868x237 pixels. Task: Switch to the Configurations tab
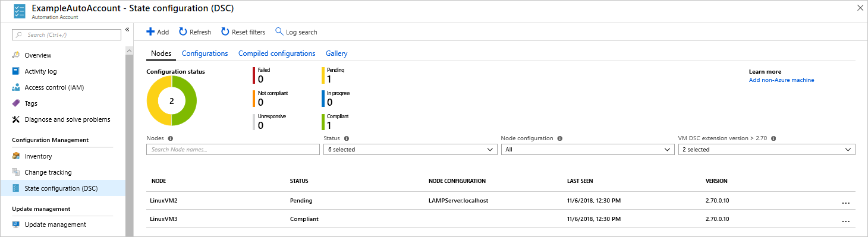point(205,53)
